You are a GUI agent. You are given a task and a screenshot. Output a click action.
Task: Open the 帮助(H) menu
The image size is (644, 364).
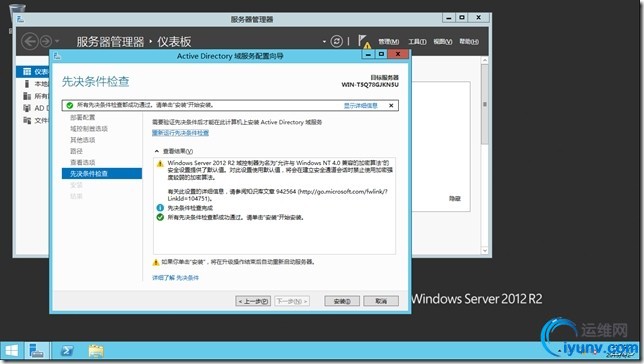click(x=469, y=41)
